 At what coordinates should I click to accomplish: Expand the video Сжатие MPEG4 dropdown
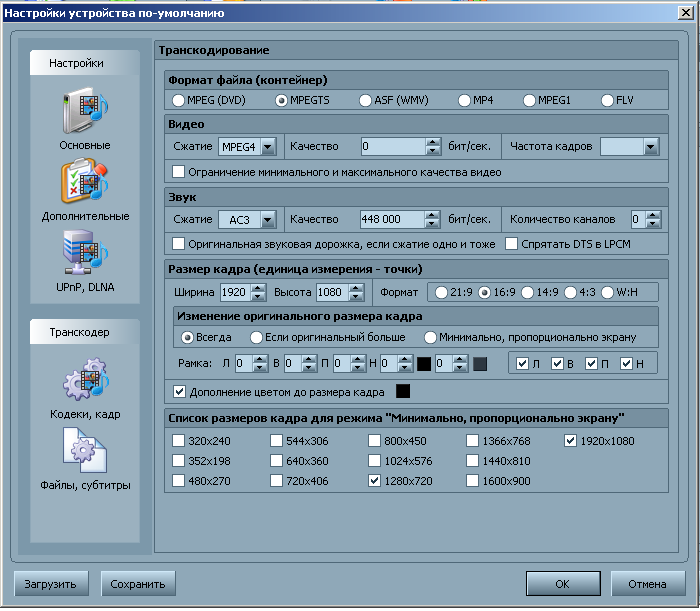[x=267, y=147]
